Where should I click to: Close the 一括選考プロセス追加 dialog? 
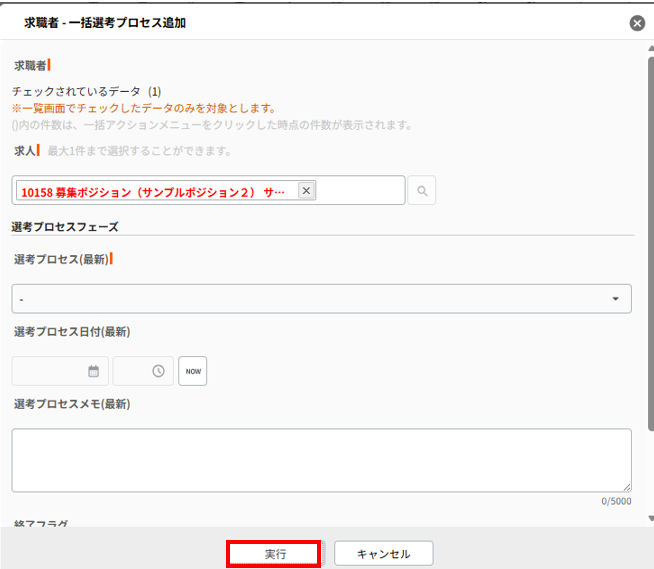pos(637,23)
